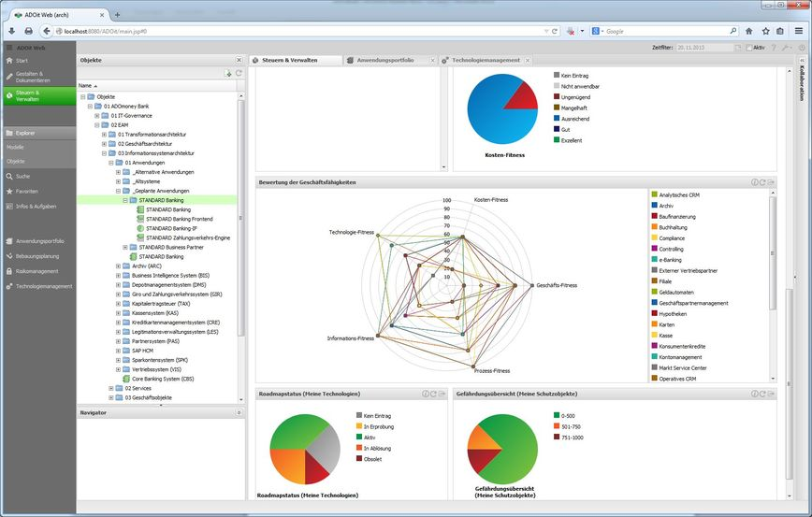This screenshot has width=812, height=517.
Task: Expand STANDARD Business Partner folder
Action: [x=124, y=248]
